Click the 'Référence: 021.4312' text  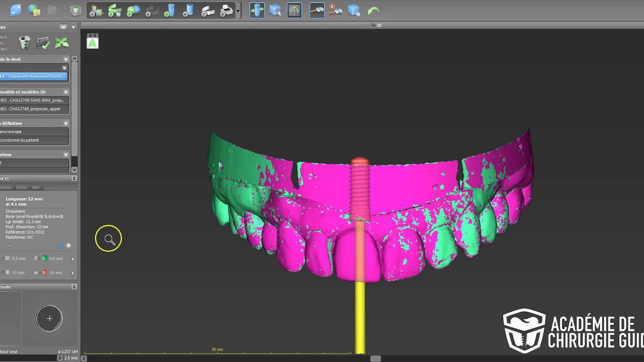(x=25, y=232)
